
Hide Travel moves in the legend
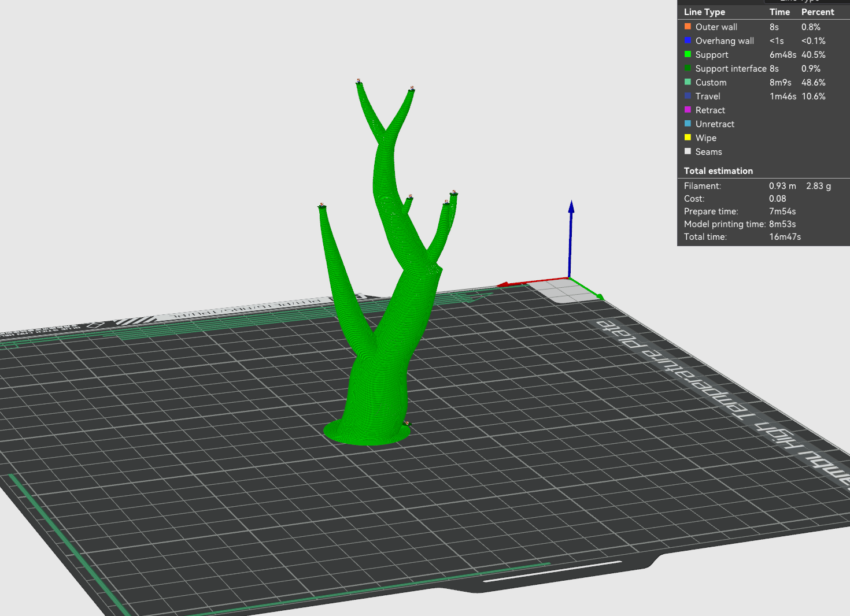[707, 96]
